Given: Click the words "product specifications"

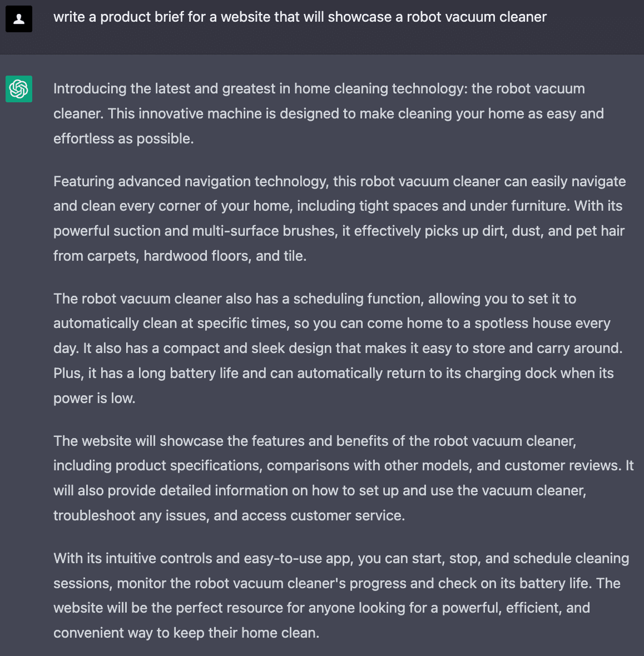Looking at the screenshot, I should 187,465.
